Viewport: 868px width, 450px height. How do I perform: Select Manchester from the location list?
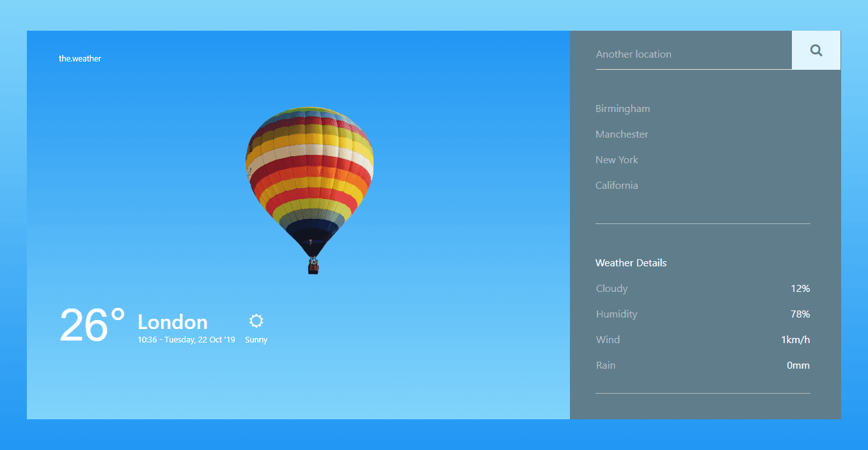pyautogui.click(x=621, y=134)
